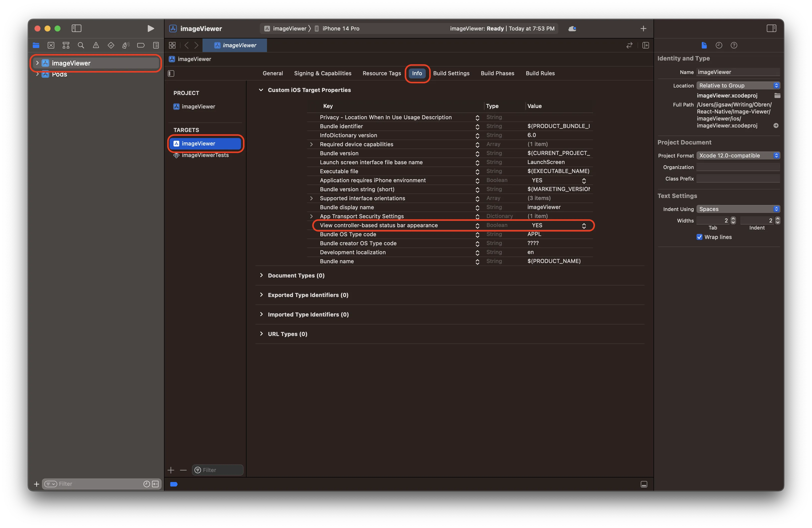Switch to the Build Settings tab
812x528 pixels.
pyautogui.click(x=451, y=73)
